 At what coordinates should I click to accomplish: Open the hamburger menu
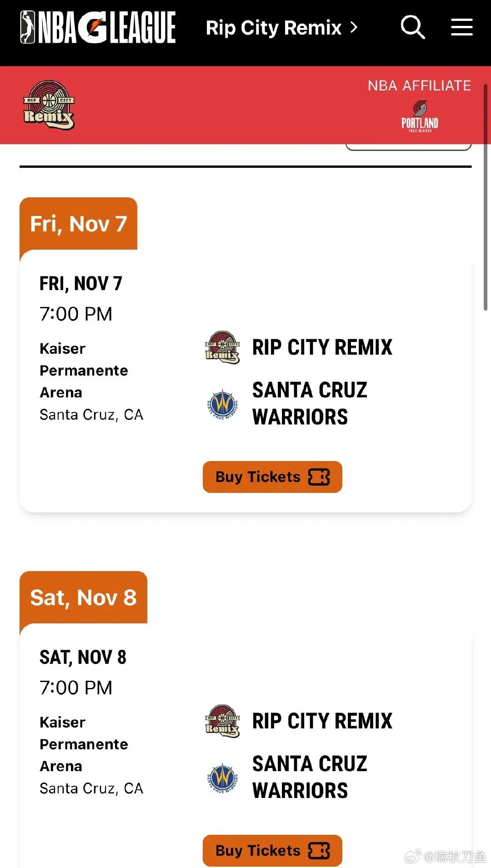(461, 27)
